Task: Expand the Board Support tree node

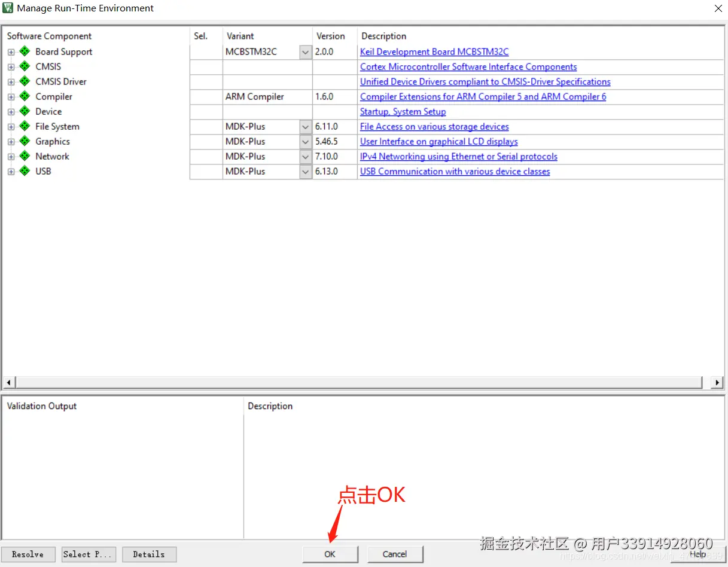Action: click(x=11, y=52)
